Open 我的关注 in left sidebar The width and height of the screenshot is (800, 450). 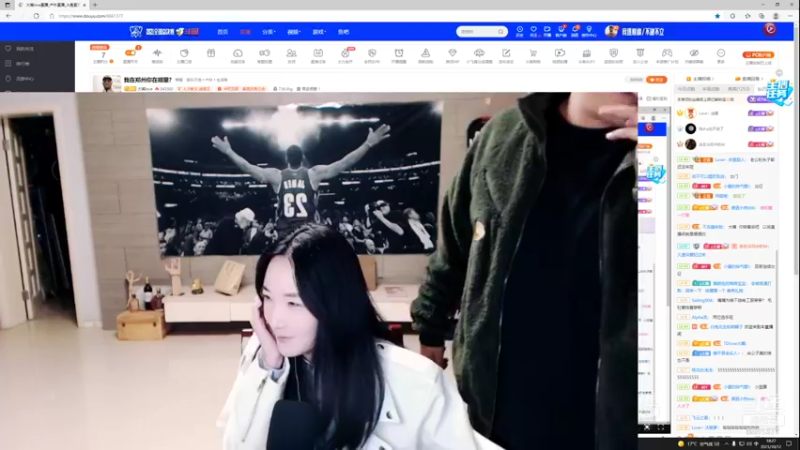[24, 49]
